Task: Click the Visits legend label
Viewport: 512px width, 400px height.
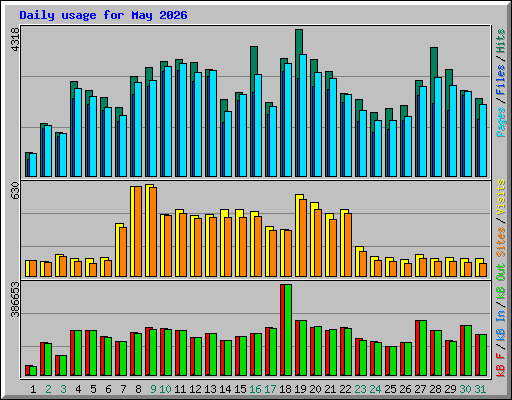Action: pos(501,197)
